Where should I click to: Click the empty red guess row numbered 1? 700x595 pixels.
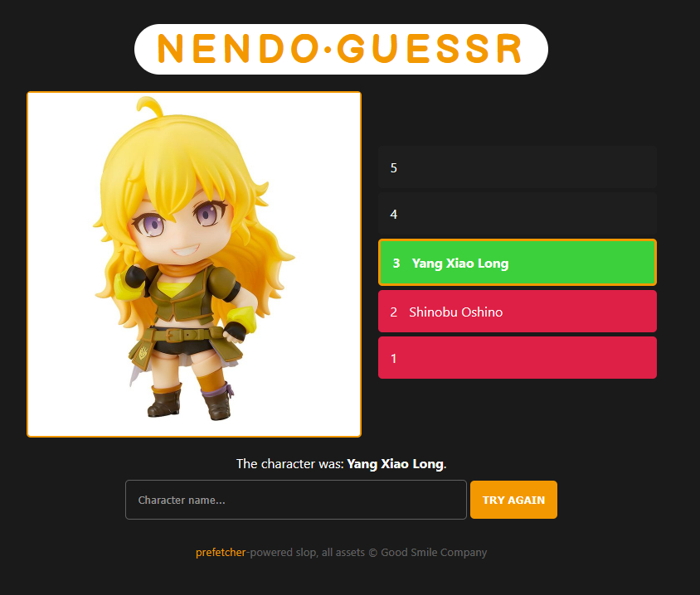coord(518,358)
